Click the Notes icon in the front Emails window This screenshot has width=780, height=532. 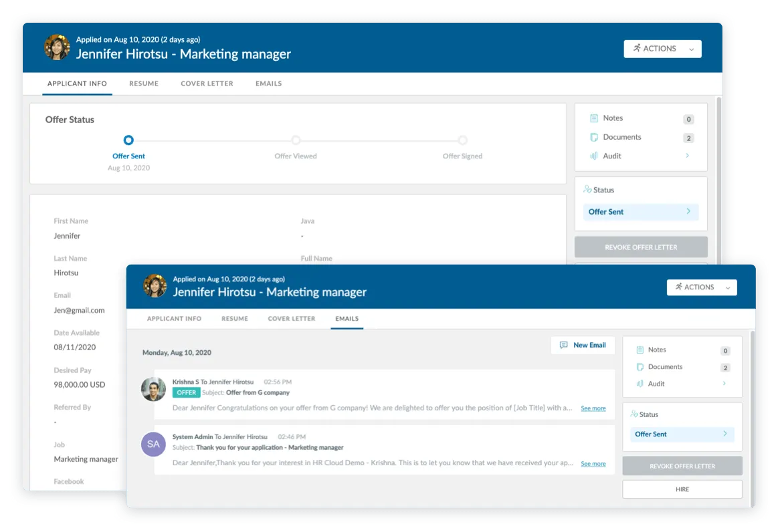tap(640, 350)
